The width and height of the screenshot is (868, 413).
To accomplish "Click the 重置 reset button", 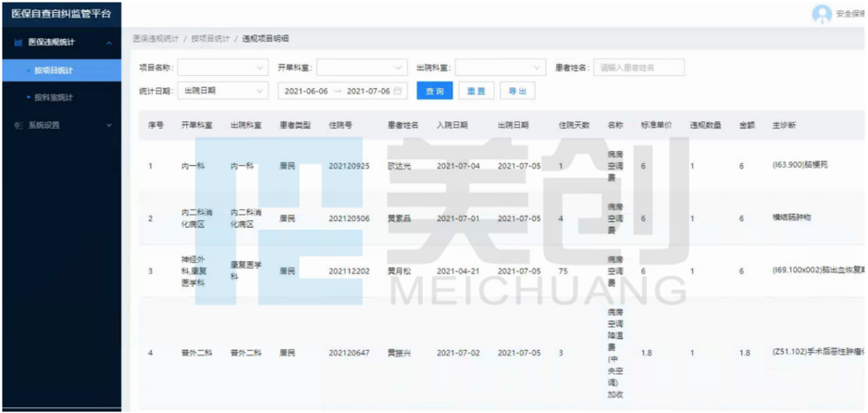I will 476,91.
